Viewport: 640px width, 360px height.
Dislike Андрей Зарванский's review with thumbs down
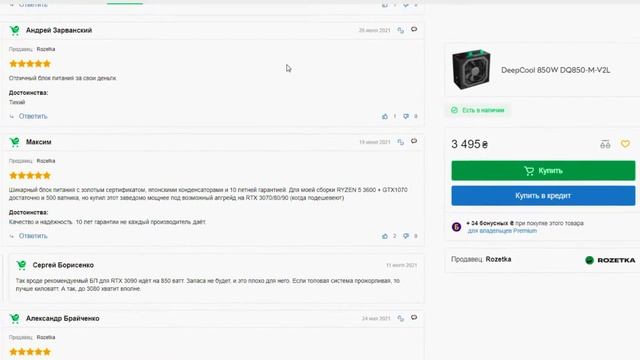[x=406, y=116]
